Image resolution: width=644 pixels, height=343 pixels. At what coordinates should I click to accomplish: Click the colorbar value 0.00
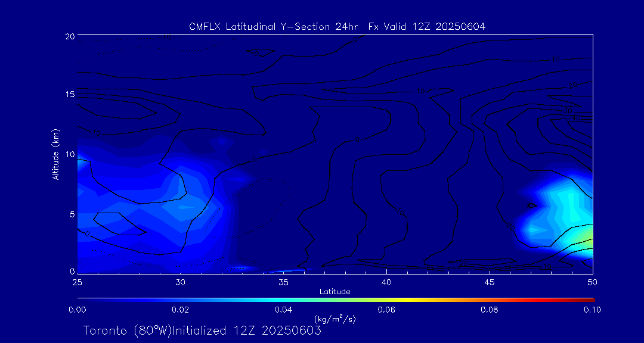[77, 310]
